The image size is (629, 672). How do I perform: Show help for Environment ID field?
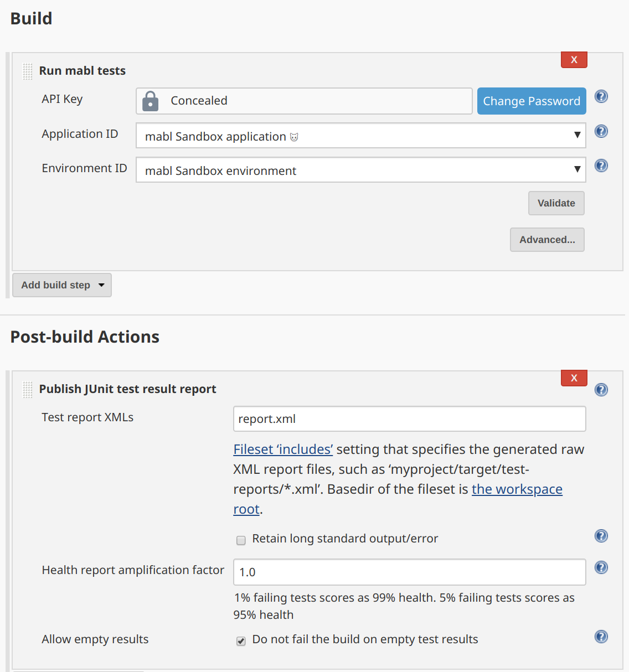click(x=601, y=166)
